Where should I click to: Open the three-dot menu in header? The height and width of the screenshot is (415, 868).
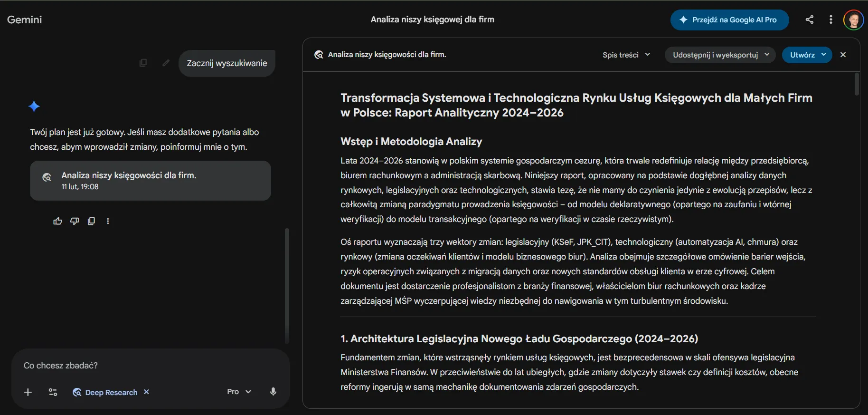[x=830, y=19]
